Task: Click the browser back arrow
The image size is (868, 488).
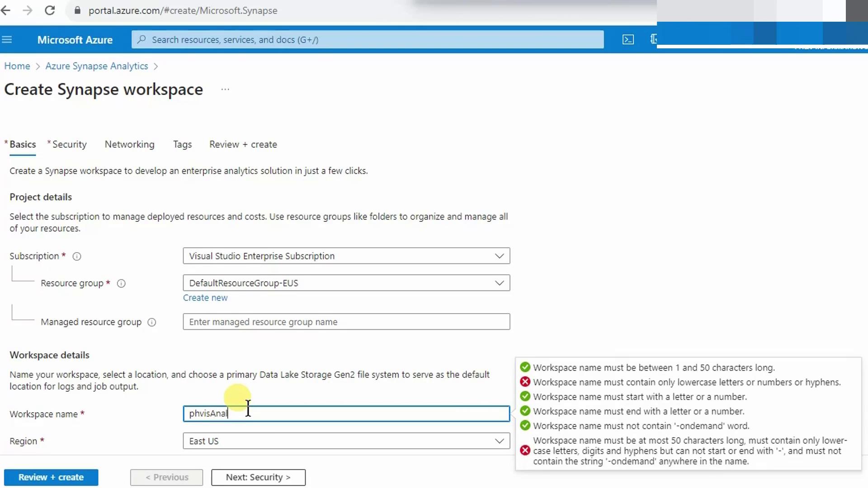Action: tap(6, 10)
